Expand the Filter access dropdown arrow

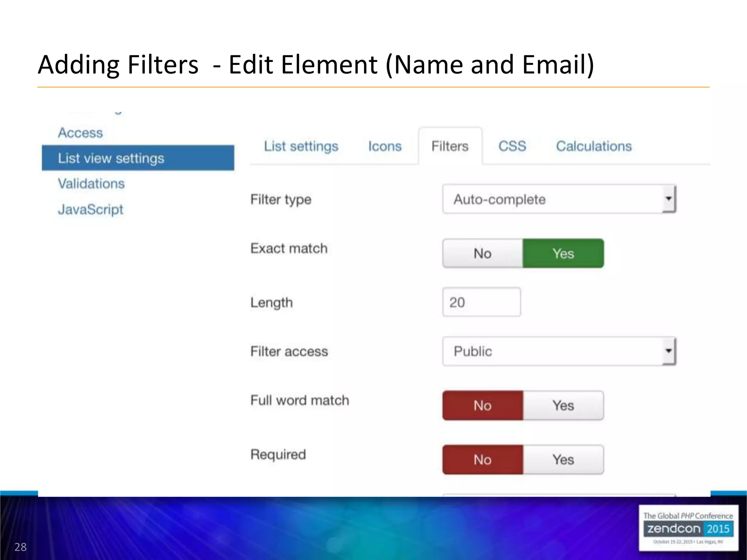[x=668, y=351]
